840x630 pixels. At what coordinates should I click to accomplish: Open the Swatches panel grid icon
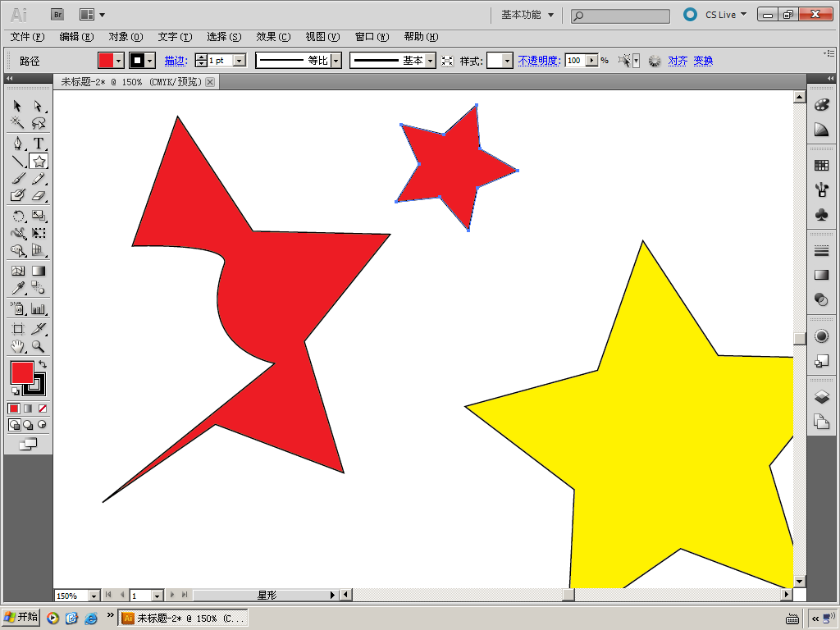821,165
